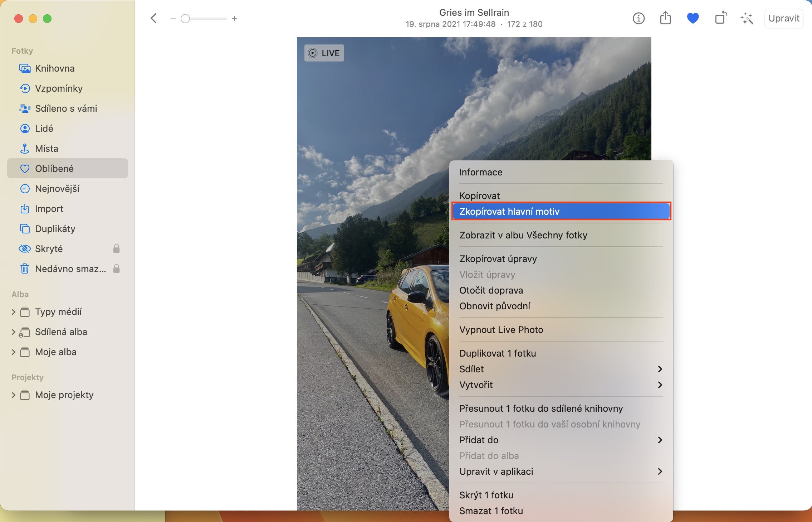Image resolution: width=812 pixels, height=522 pixels.
Task: Select Vypnout Live Photo menu entry
Action: pyautogui.click(x=501, y=330)
